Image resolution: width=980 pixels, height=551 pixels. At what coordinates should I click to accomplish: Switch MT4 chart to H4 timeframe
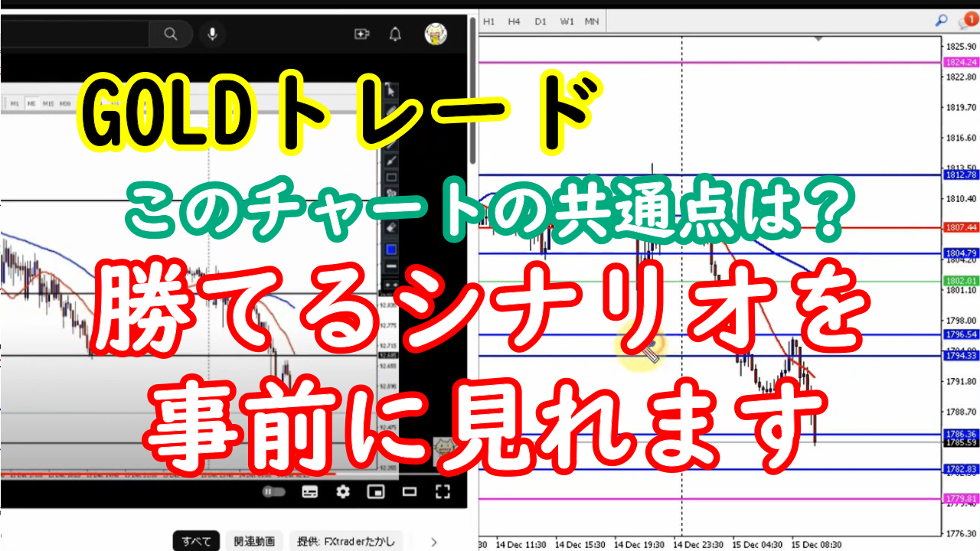click(514, 21)
